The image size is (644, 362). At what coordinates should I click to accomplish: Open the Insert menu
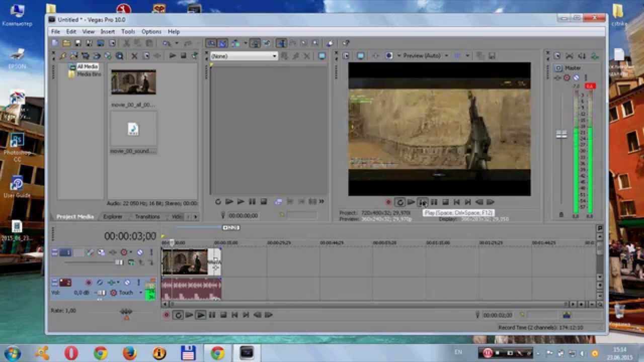tap(107, 32)
